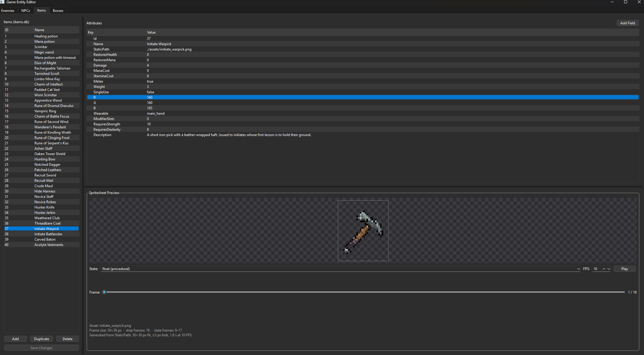644x355 pixels.
Task: Select the Recruit Sword item
Action: (x=42, y=175)
